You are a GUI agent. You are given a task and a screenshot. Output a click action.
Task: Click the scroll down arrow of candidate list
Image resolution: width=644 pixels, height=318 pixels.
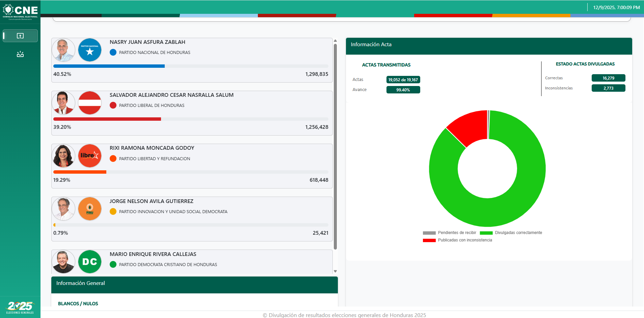click(x=335, y=271)
